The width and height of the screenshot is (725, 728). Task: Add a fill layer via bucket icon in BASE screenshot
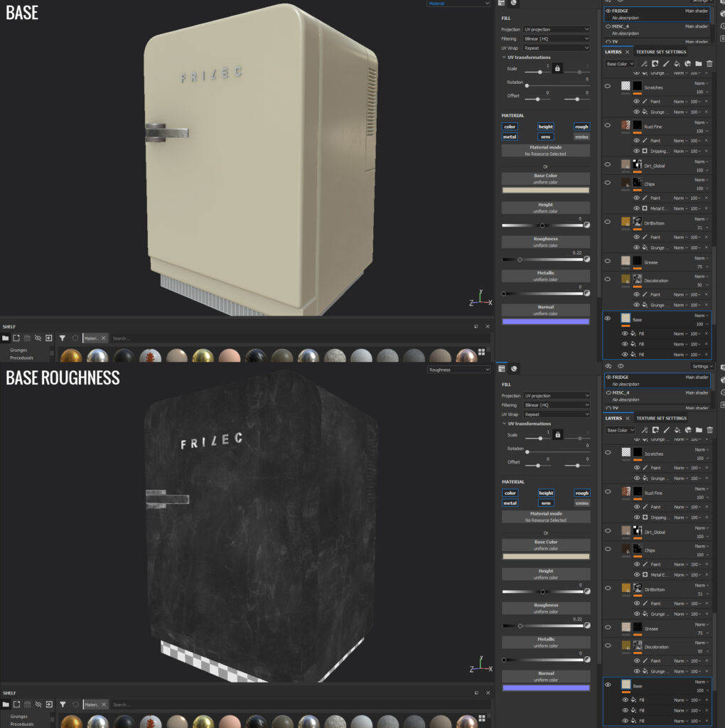click(677, 63)
